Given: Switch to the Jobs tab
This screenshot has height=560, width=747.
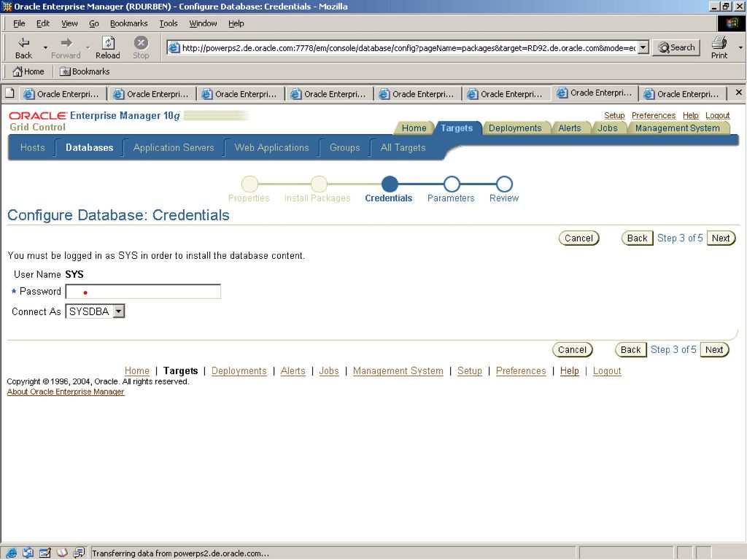Looking at the screenshot, I should [608, 128].
